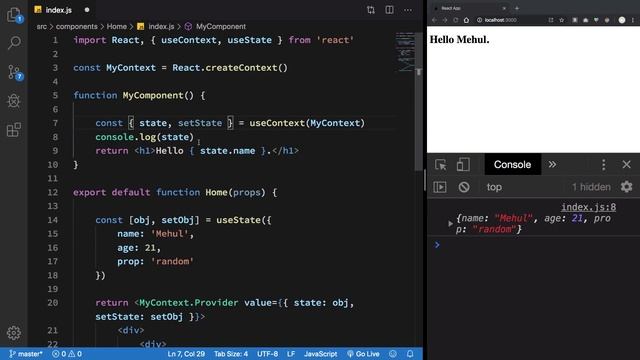
Task: Show more DevTools tabs chevron
Action: pos(552,164)
